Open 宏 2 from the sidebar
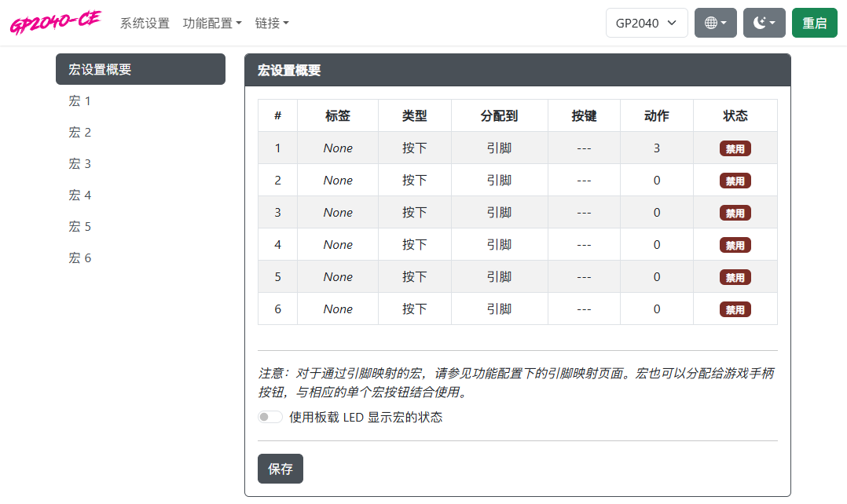Image resolution: width=847 pixels, height=504 pixels. (79, 132)
